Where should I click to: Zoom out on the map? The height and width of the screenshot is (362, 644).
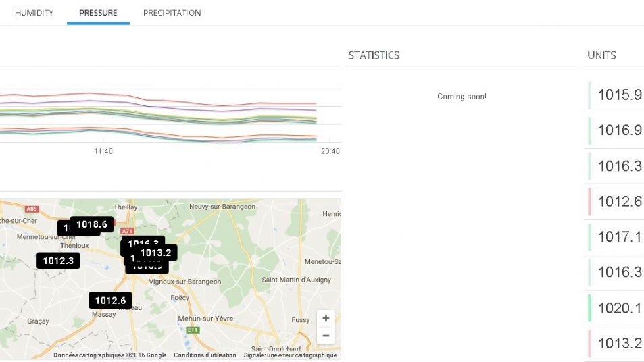tap(326, 336)
